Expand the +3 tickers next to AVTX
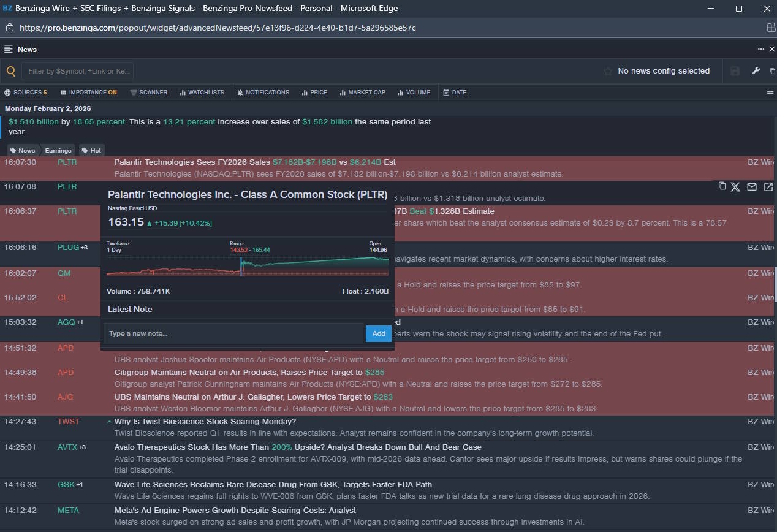Screen dimensions: 777x532 (82, 447)
